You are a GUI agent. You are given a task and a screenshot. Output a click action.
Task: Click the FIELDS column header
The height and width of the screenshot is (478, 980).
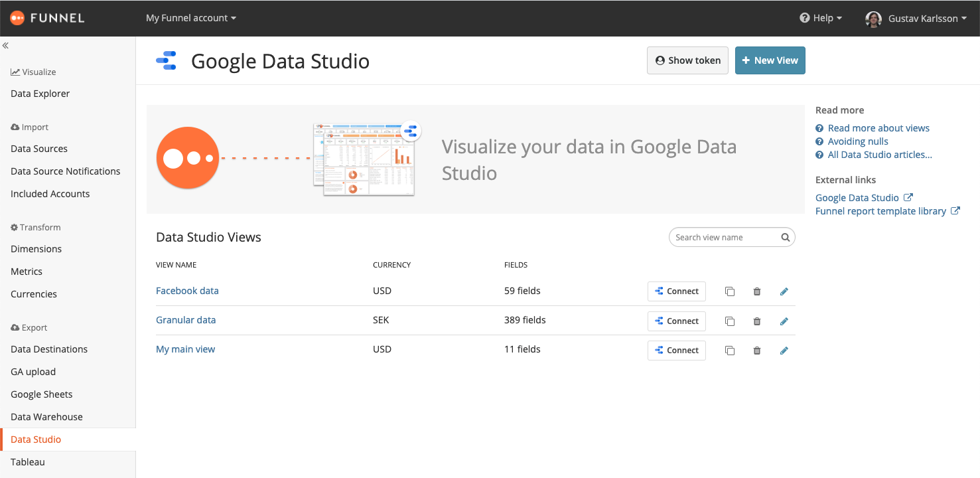click(516, 265)
